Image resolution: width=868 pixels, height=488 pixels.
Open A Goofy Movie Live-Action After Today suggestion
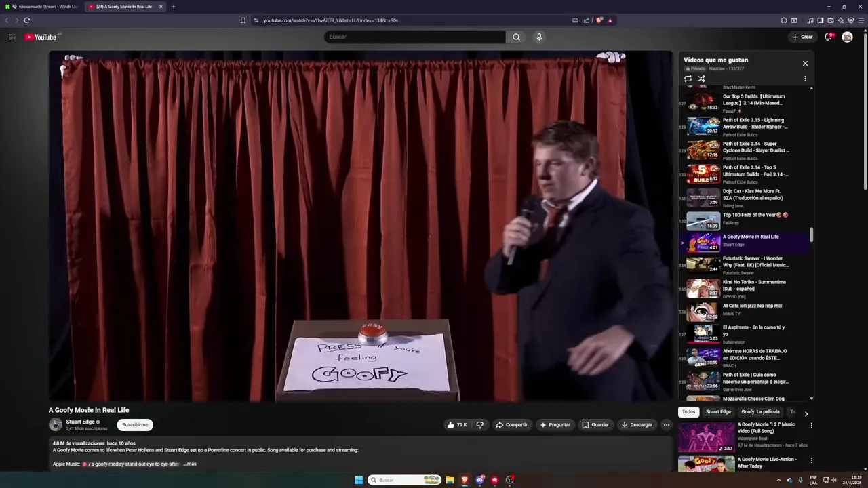click(743, 464)
